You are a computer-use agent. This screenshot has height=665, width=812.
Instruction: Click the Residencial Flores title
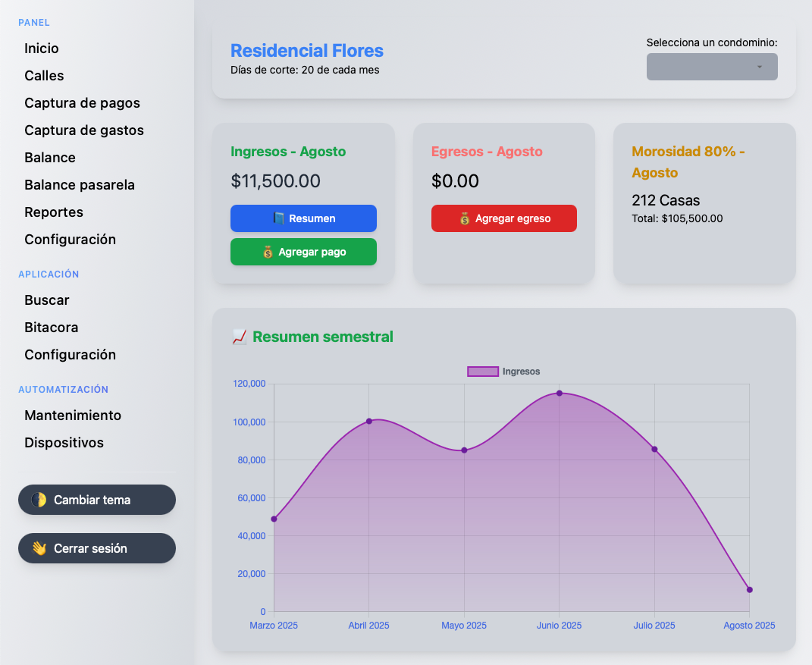[x=306, y=51]
